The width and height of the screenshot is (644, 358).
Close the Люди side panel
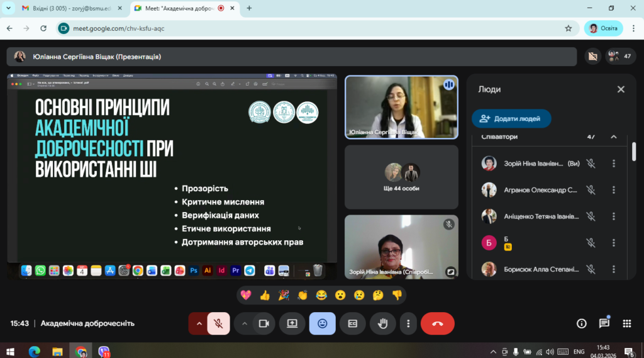(x=621, y=89)
